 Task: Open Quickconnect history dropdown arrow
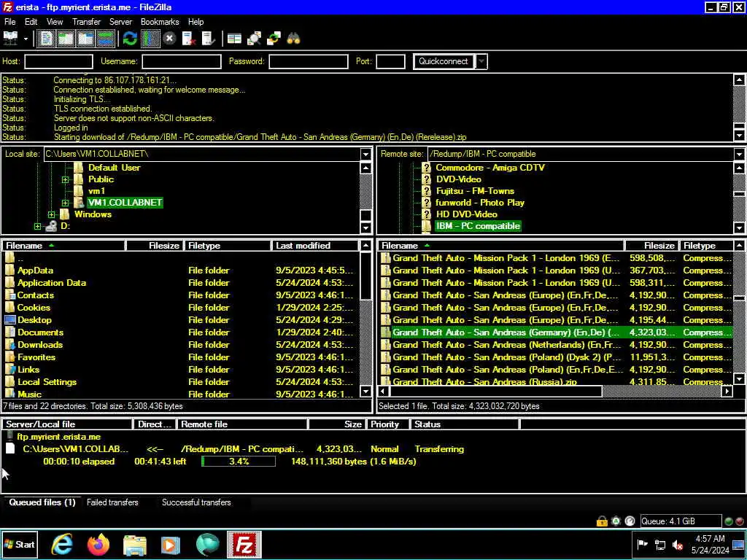pyautogui.click(x=481, y=61)
